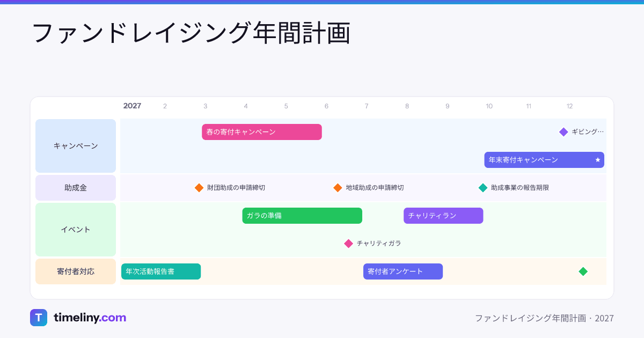Click the ファンドレイジング年間計画 main title
This screenshot has height=338, width=644.
(x=191, y=33)
